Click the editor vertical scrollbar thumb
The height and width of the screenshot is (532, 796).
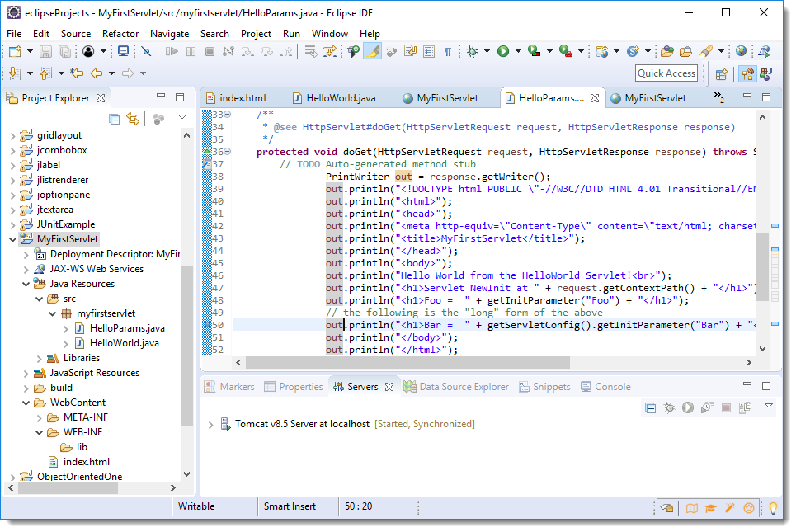coord(762,267)
